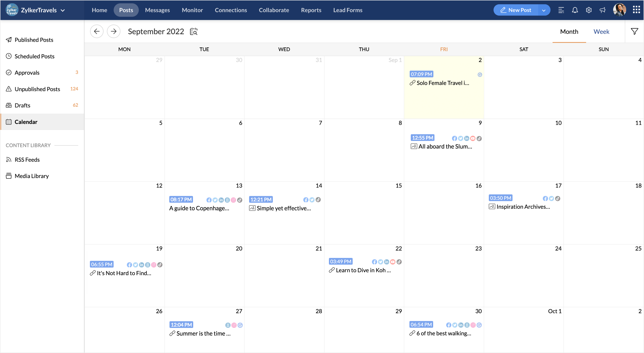This screenshot has height=353, width=644.
Task: Click the RSS Feeds icon in sidebar
Action: coord(9,159)
